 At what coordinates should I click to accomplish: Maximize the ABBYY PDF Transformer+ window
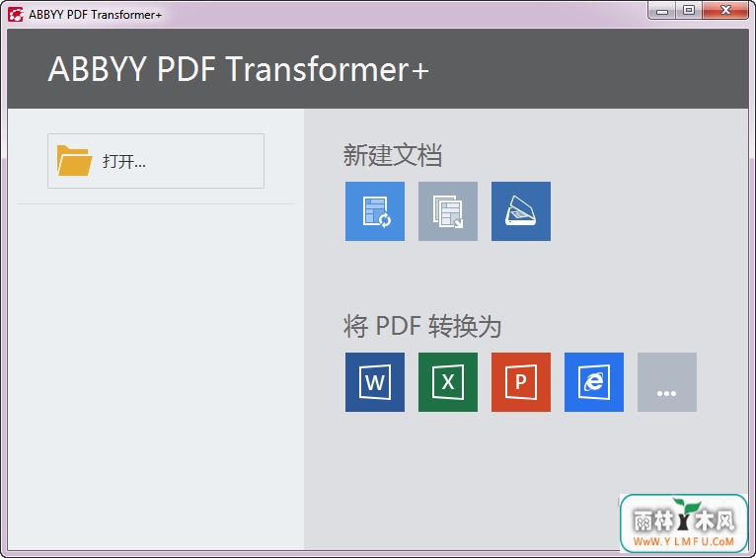[689, 11]
